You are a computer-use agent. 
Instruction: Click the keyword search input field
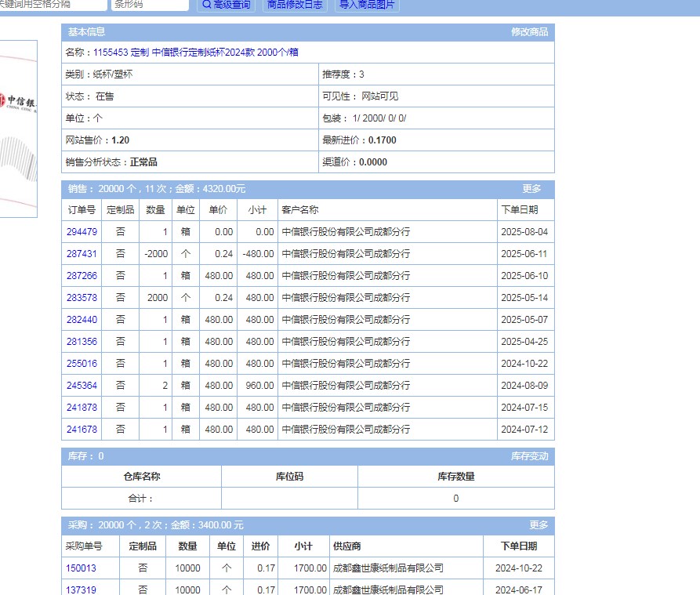[53, 5]
